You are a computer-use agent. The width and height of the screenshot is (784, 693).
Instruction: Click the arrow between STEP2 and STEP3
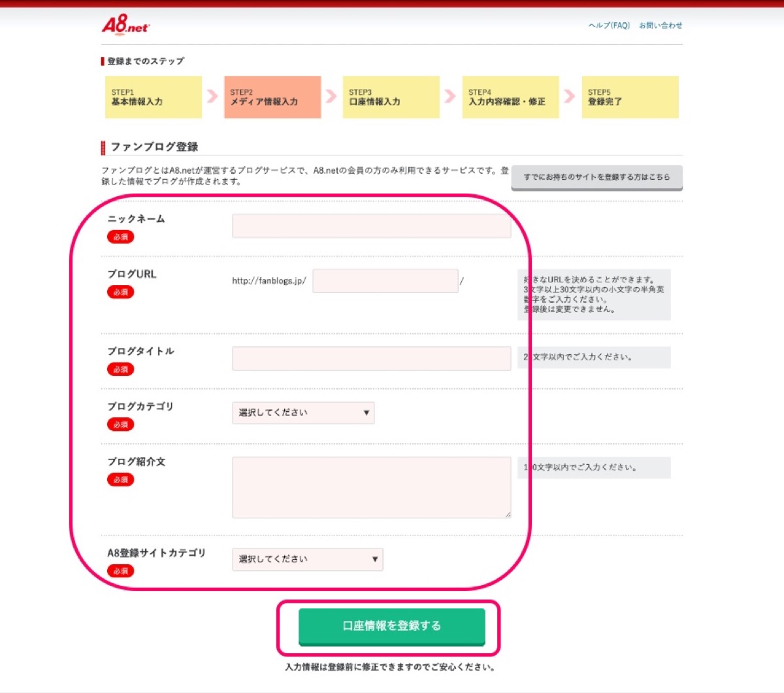[x=331, y=96]
